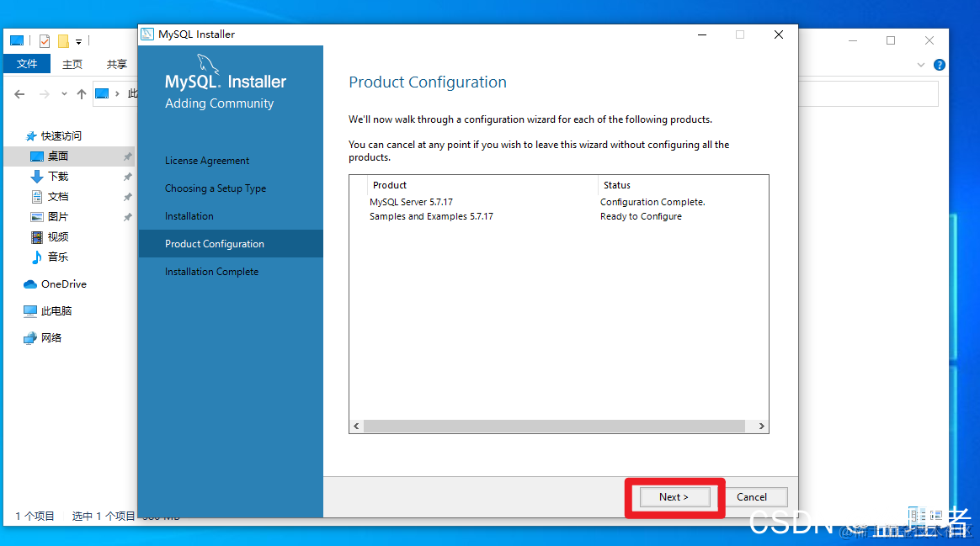
Task: Open OneDrive in Explorer navigation pane
Action: coord(64,284)
